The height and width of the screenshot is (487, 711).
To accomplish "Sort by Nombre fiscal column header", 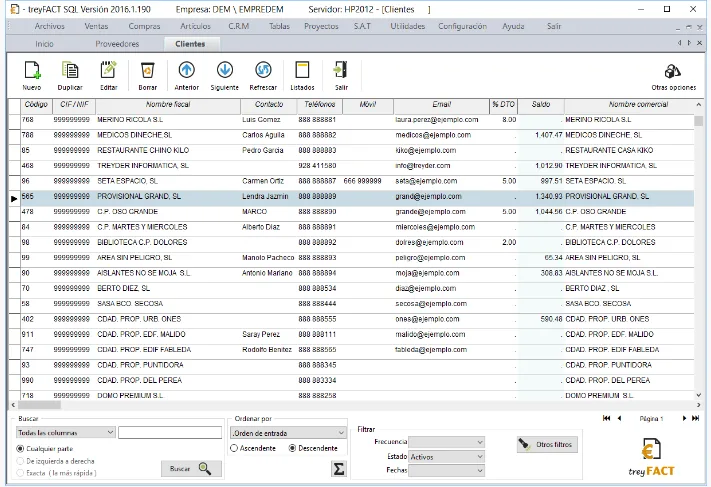I will 168,104.
